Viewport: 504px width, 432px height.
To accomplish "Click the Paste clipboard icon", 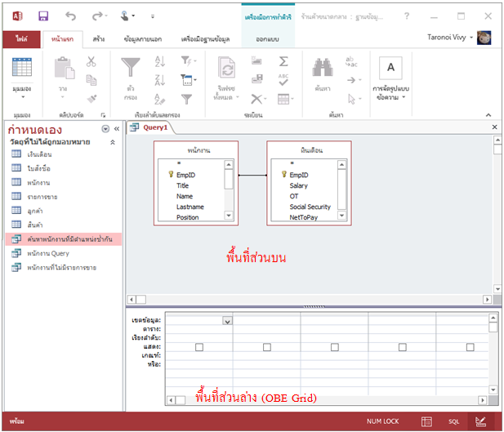I will [x=65, y=68].
